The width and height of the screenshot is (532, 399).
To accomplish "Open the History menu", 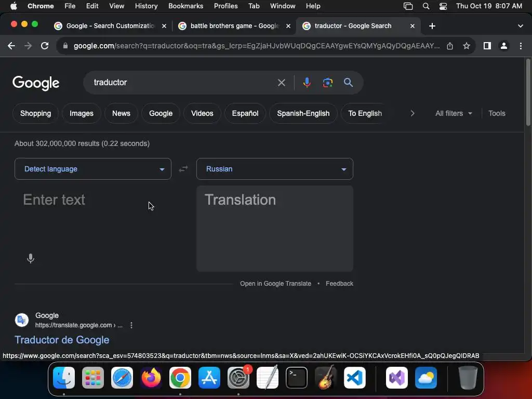I will (146, 6).
